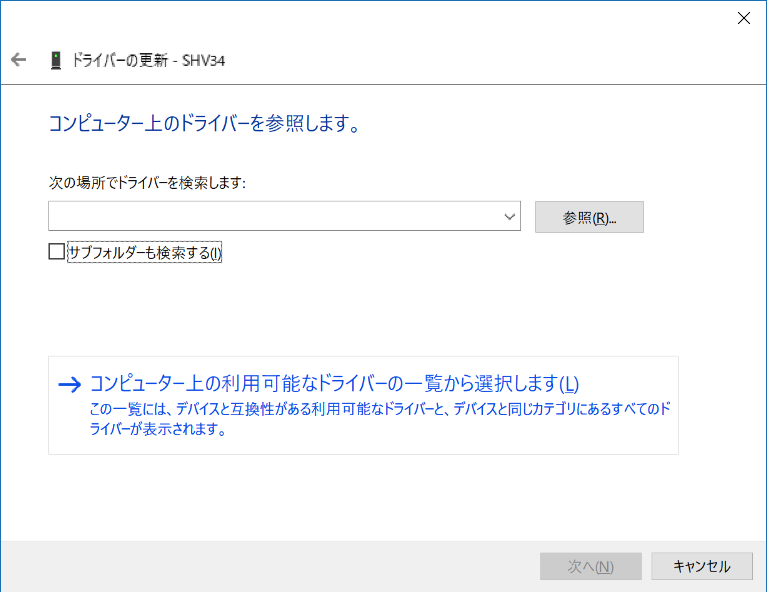The image size is (767, 592).
Task: Click the キャンセル button
Action: pyautogui.click(x=701, y=566)
